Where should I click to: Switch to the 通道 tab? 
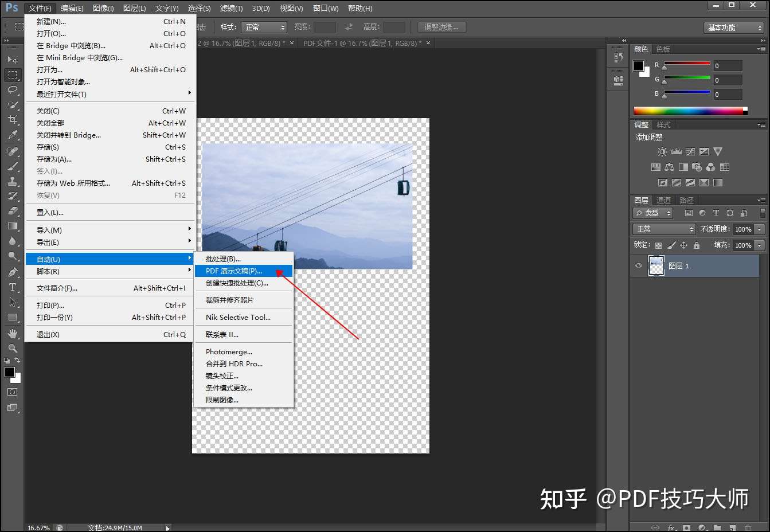[663, 200]
